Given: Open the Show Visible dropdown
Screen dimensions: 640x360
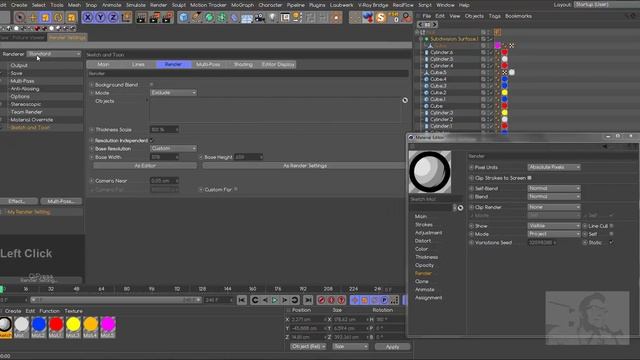Looking at the screenshot, I should tap(554, 226).
